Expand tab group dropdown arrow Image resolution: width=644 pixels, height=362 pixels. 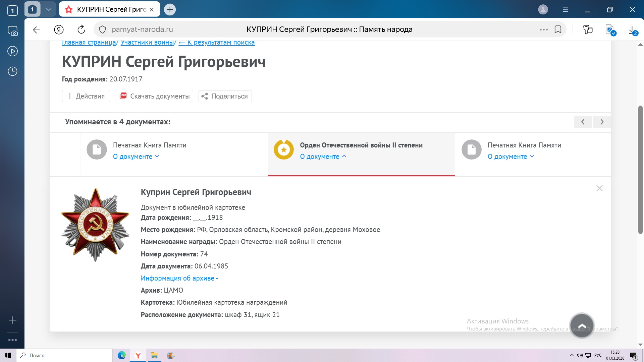pos(48,9)
